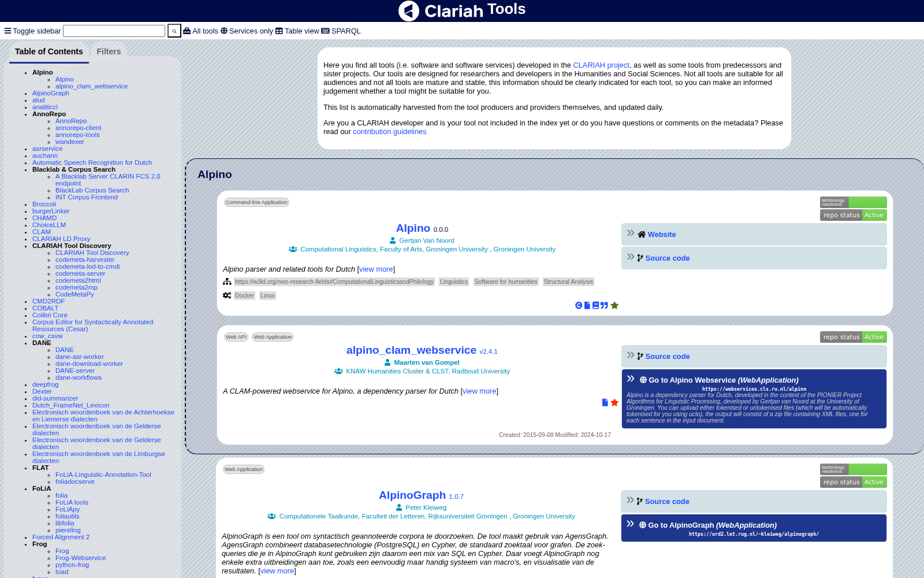Viewport: 924px width, 578px height.
Task: Click repo status Active badge in Alpino card
Action: (854, 215)
